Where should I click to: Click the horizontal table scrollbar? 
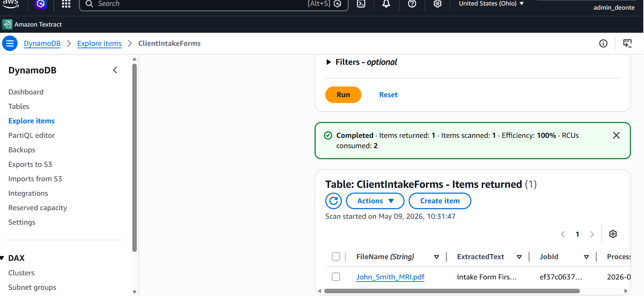(452, 291)
